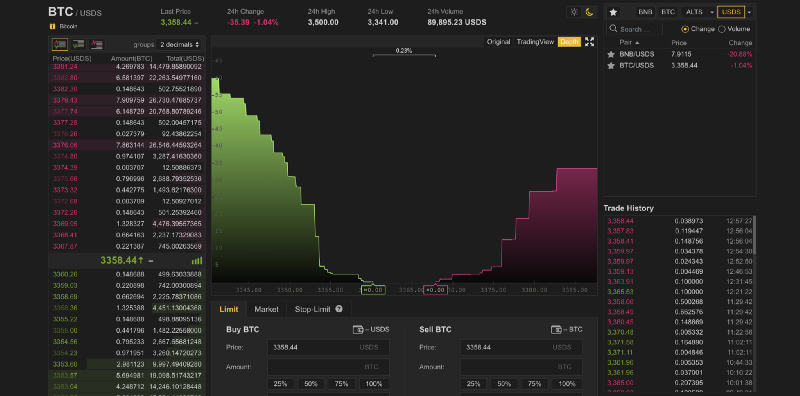The width and height of the screenshot is (800, 396).
Task: Click sell order price 3369.05
Action: (x=65, y=224)
